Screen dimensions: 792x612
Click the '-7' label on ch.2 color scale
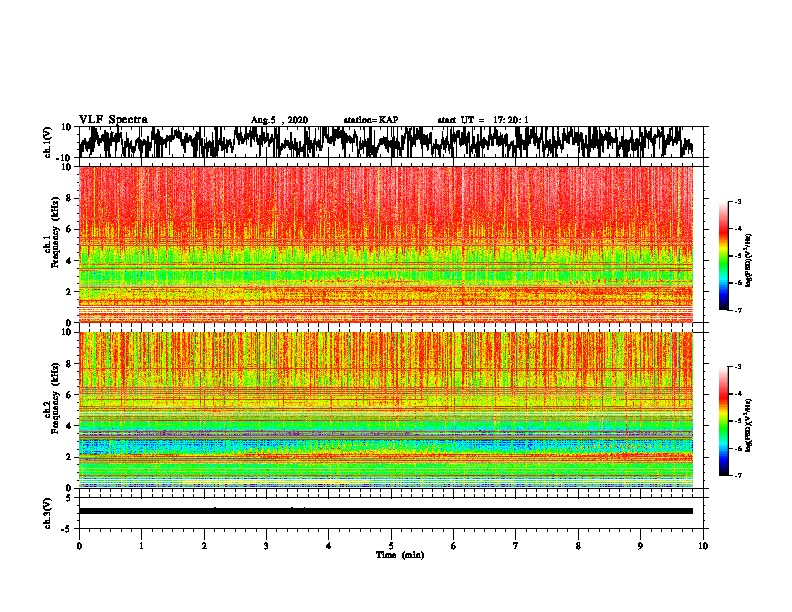(x=737, y=476)
